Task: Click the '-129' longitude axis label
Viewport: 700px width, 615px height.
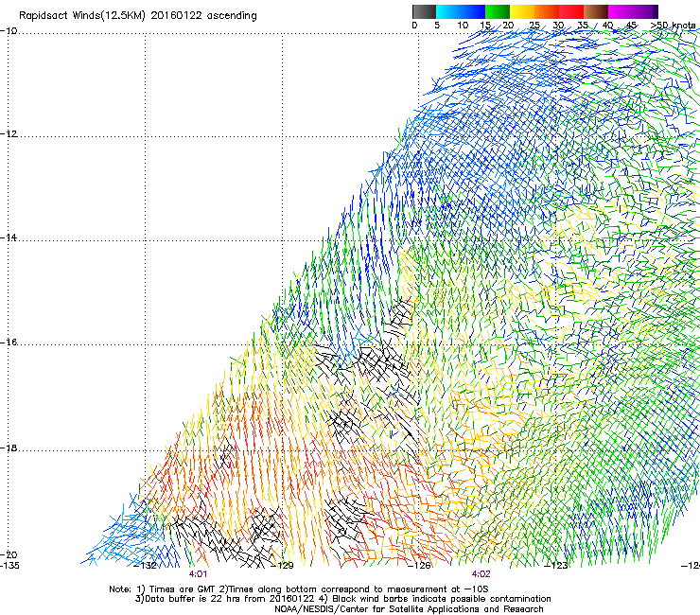Action: (283, 566)
